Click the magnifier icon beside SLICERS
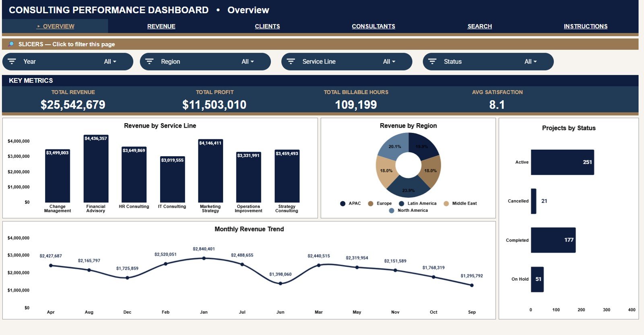This screenshot has width=644, height=335. point(11,44)
